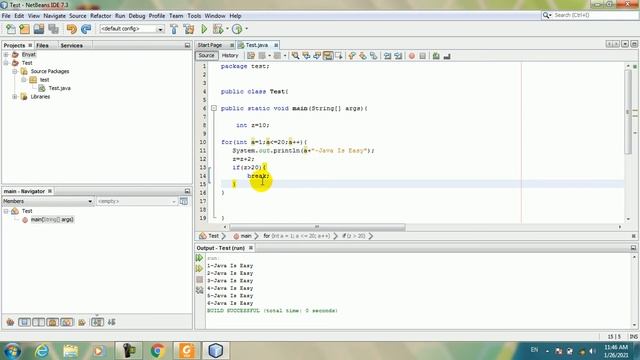Viewport: 640px width, 360px height.
Task: Select Test.java in Projects tree
Action: 60,88
